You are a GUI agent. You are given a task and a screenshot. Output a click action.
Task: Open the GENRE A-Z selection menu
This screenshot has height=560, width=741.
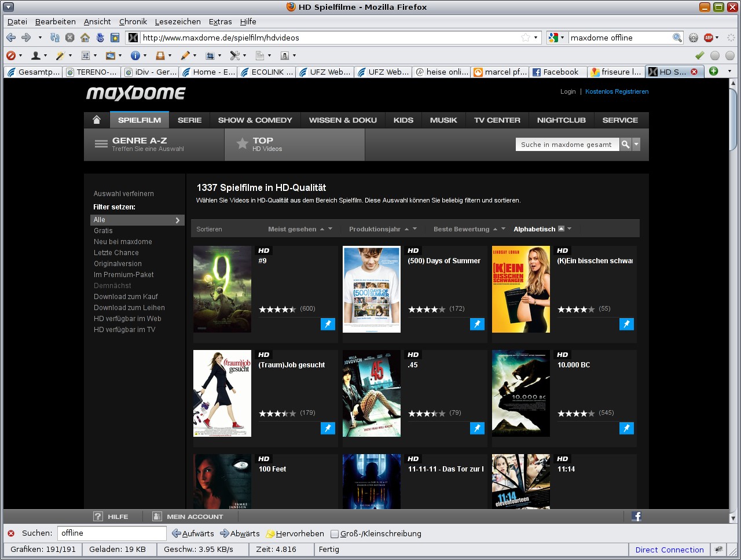(140, 144)
